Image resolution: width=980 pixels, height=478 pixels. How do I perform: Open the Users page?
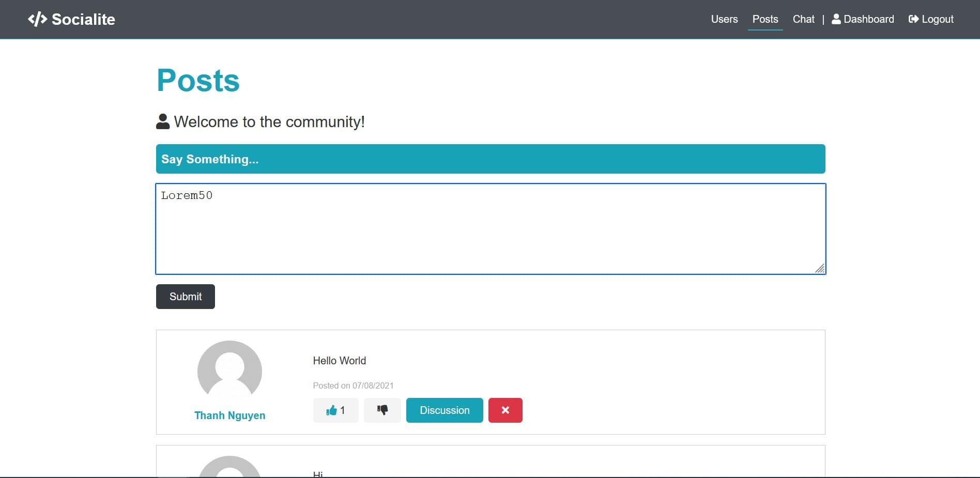coord(724,19)
